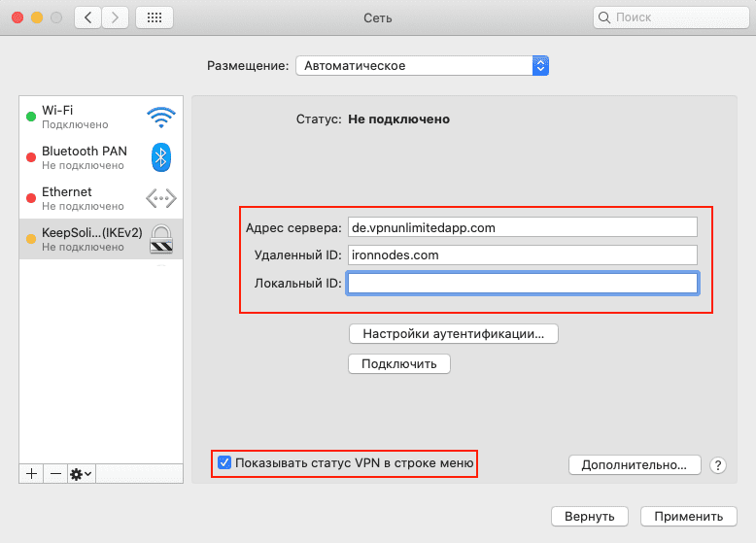Go back with the left arrow
This screenshot has height=543, width=756.
(88, 17)
